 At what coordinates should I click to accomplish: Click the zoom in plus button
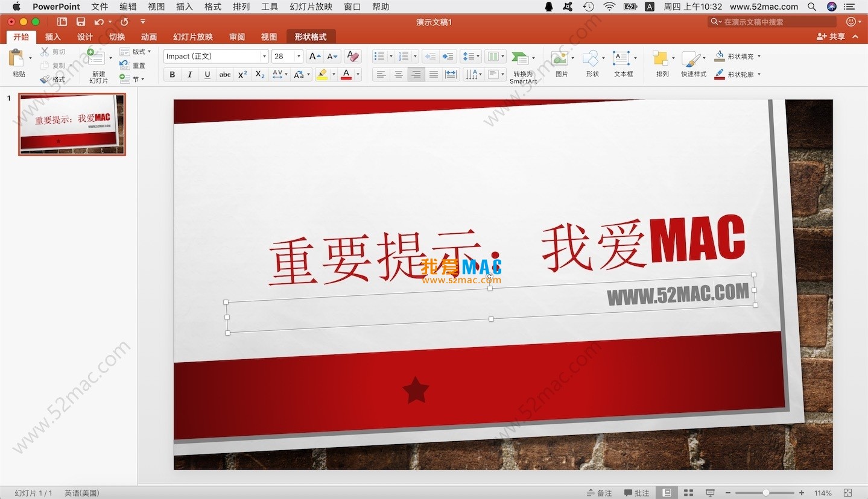[802, 493]
